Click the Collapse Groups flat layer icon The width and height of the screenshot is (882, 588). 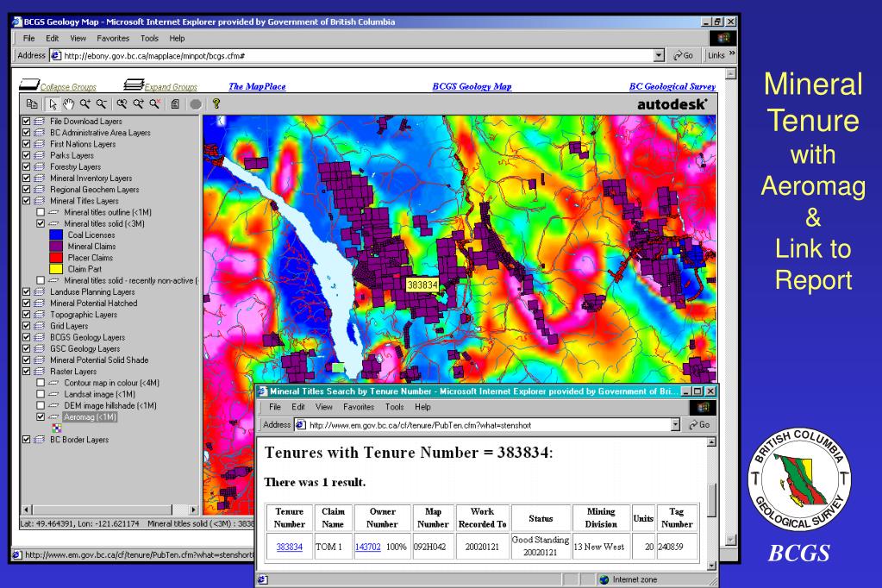(28, 85)
